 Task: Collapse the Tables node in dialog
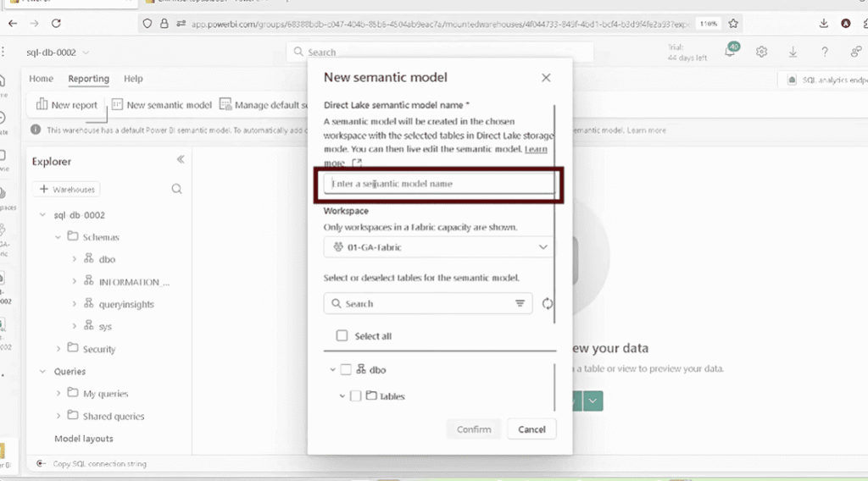click(342, 395)
